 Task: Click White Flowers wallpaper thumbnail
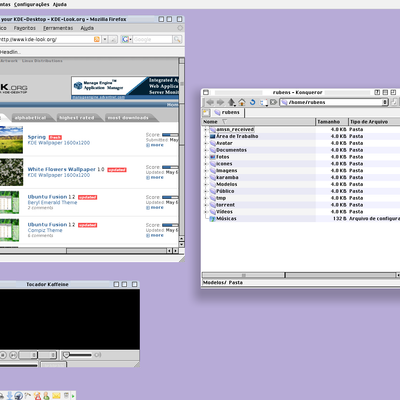[11, 172]
